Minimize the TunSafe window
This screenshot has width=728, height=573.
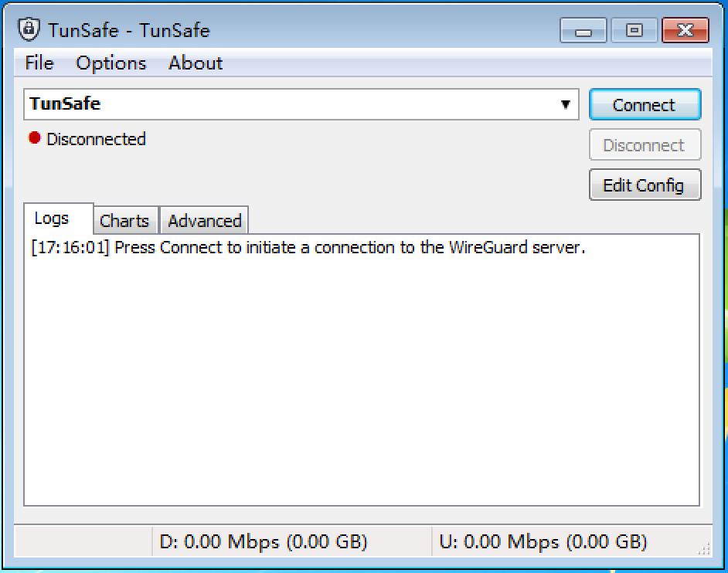coord(583,30)
